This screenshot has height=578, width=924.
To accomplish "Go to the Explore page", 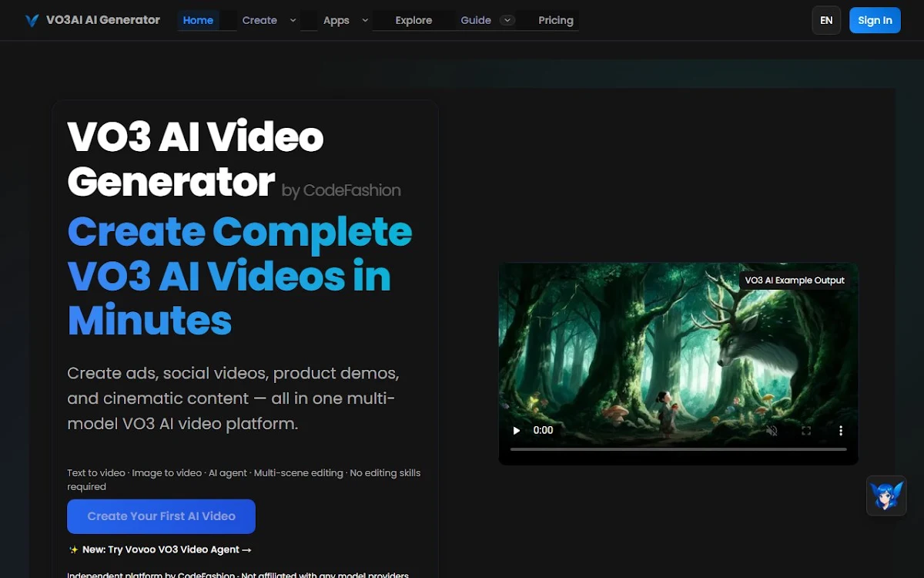I will pyautogui.click(x=413, y=20).
